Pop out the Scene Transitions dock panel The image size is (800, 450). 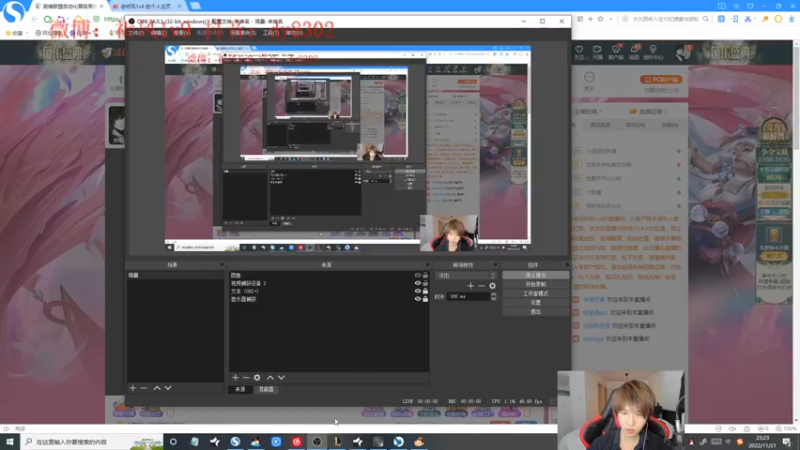(495, 265)
